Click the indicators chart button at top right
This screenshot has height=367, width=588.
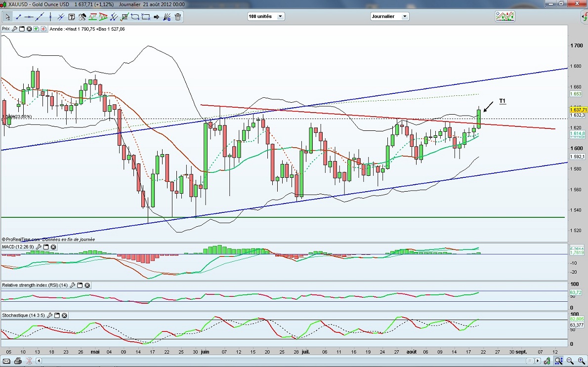coord(505,16)
